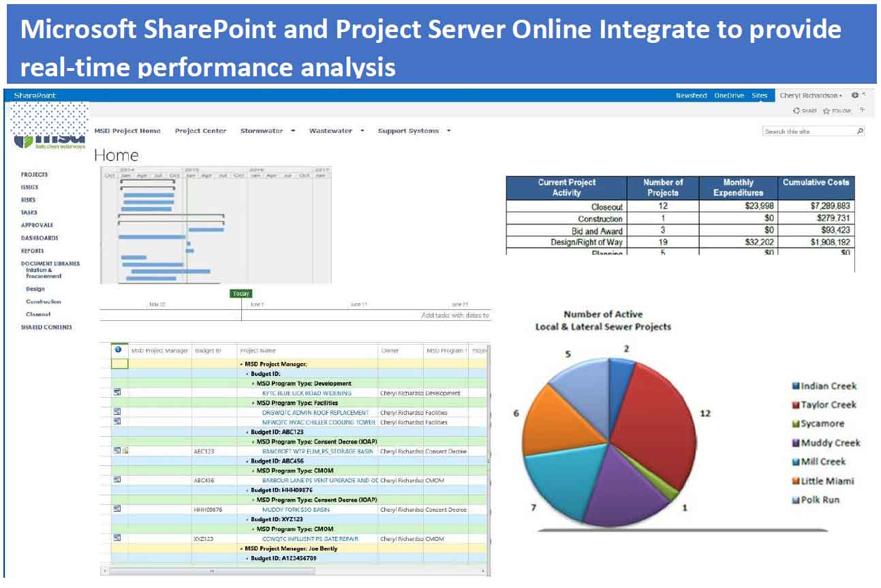Open the settings gear menu
Viewport: 881px width, 588px height.
(x=854, y=95)
